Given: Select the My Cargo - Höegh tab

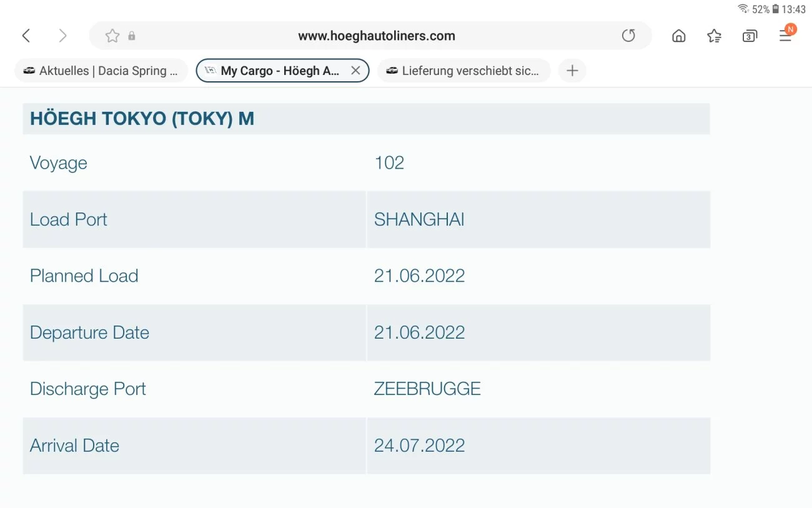Looking at the screenshot, I should click(275, 71).
